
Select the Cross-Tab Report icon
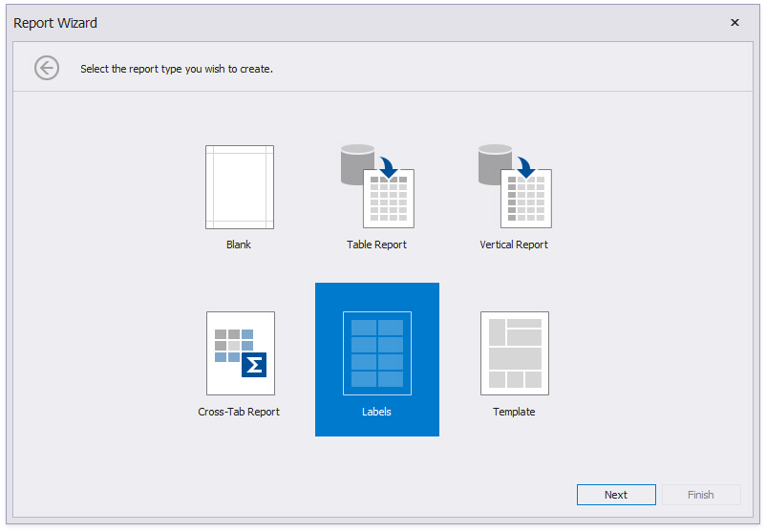(240, 353)
